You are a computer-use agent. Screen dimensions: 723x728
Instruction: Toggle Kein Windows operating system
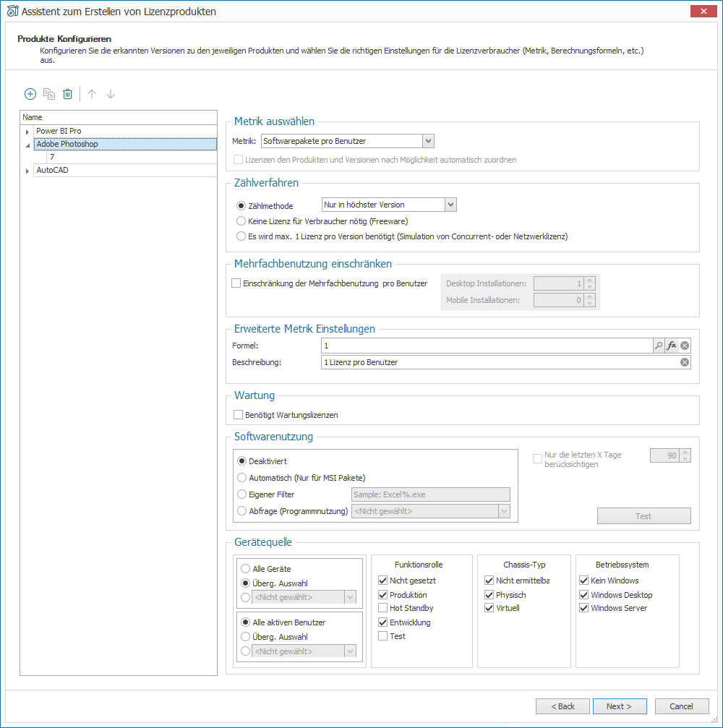[x=584, y=581]
